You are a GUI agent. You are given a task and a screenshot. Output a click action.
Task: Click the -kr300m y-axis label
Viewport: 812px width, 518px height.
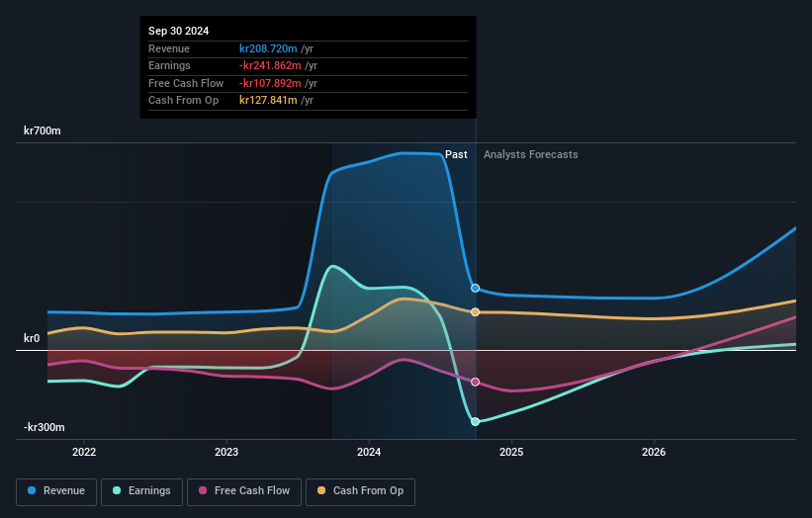coord(45,427)
